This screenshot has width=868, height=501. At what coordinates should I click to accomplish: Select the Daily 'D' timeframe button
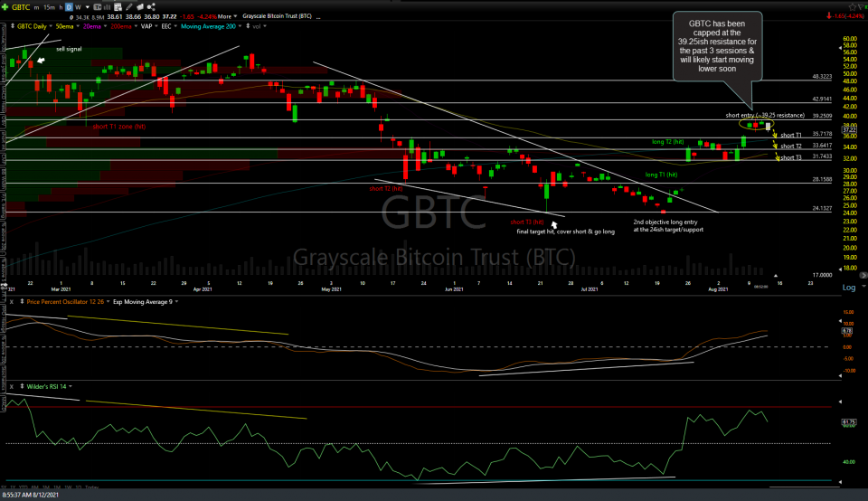tap(69, 7)
